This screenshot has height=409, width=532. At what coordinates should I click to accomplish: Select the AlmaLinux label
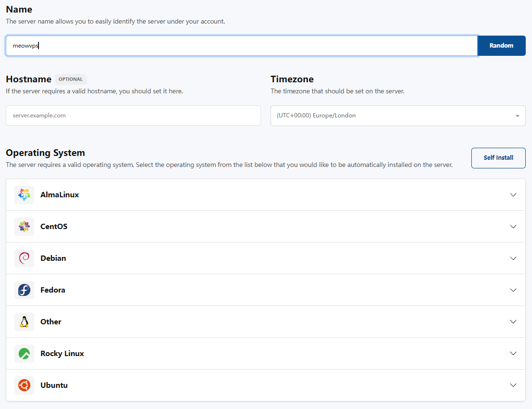coord(60,195)
